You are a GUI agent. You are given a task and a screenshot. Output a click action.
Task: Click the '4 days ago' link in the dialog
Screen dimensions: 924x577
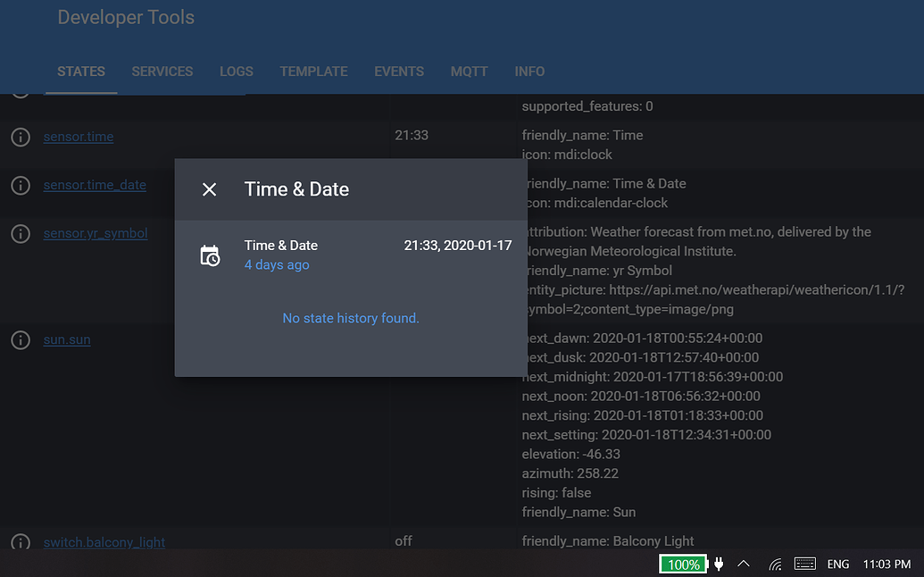coord(276,264)
